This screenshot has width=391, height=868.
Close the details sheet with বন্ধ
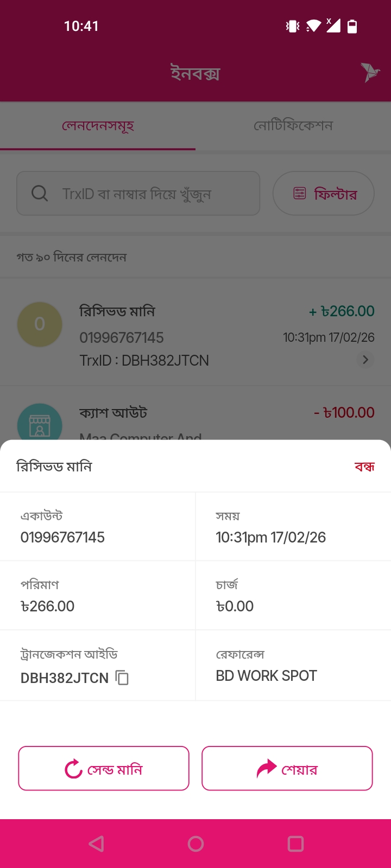[x=364, y=467]
